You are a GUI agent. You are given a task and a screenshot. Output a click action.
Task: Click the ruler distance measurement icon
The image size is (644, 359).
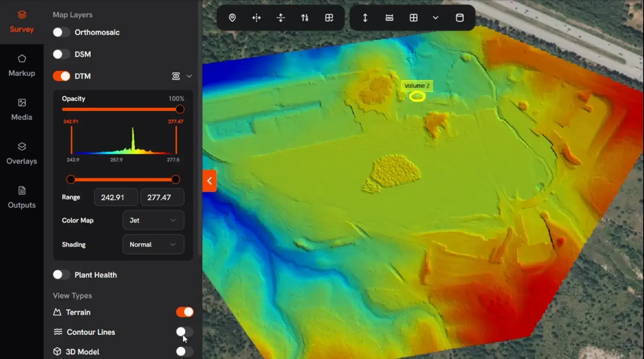pos(389,18)
